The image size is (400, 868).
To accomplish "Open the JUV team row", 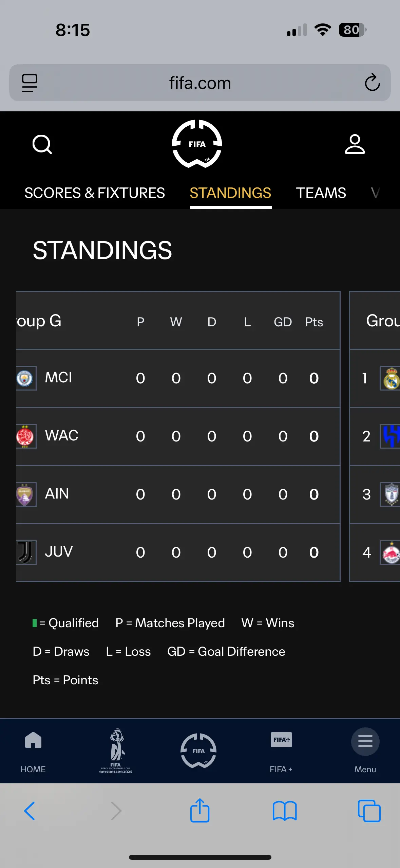I will [x=178, y=553].
